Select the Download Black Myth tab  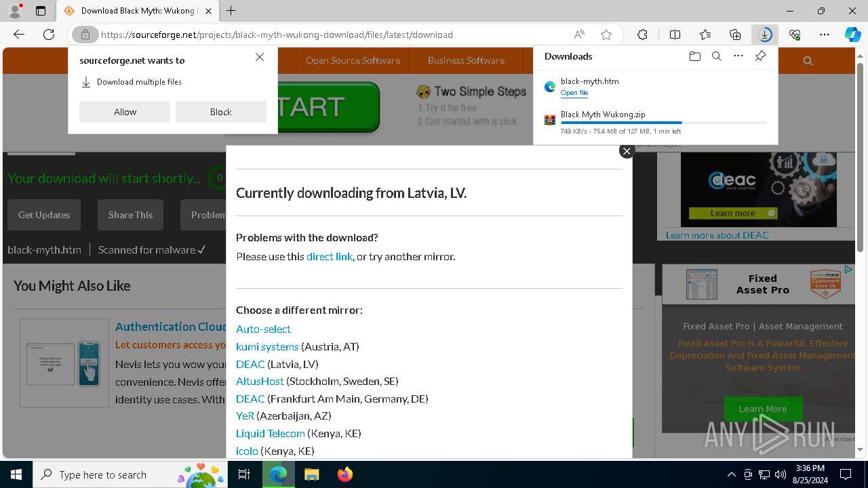(138, 11)
